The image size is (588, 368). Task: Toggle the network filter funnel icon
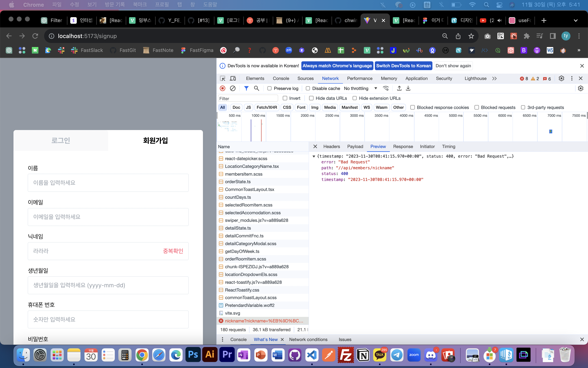click(246, 88)
